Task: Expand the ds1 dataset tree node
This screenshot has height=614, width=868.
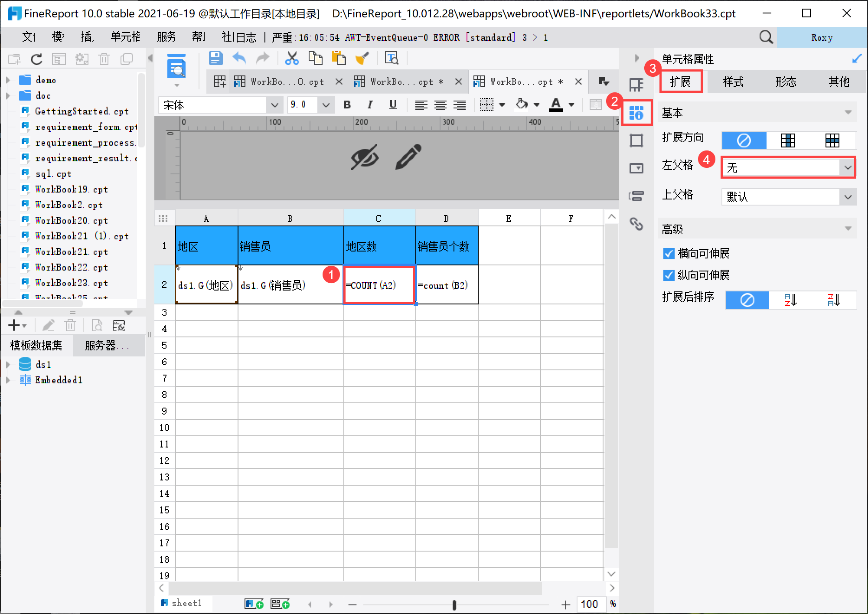Action: click(8, 365)
